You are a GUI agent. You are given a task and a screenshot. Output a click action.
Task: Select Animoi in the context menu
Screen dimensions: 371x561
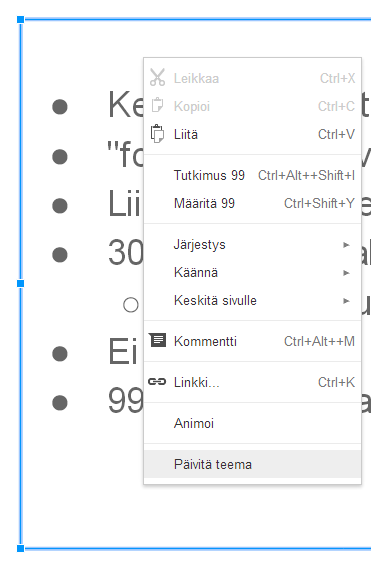(253, 423)
